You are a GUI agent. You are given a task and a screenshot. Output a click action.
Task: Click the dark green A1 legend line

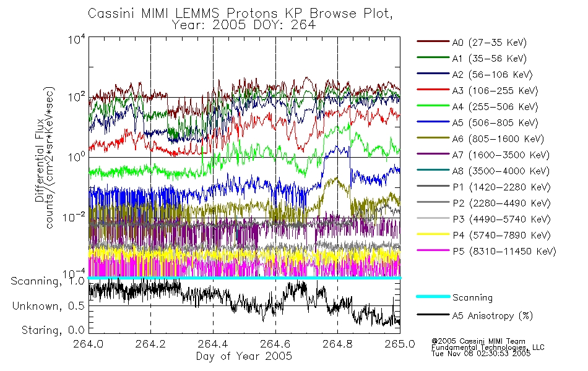433,58
